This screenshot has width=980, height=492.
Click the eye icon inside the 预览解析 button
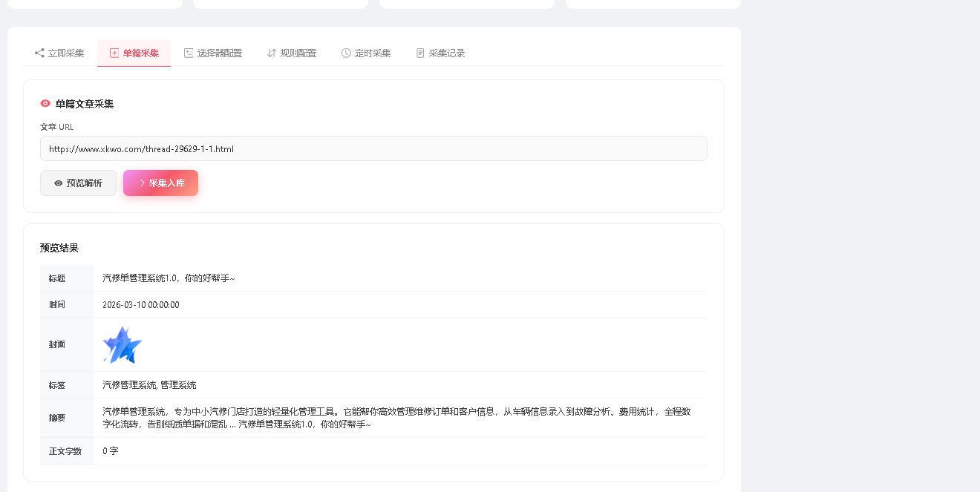(x=58, y=183)
